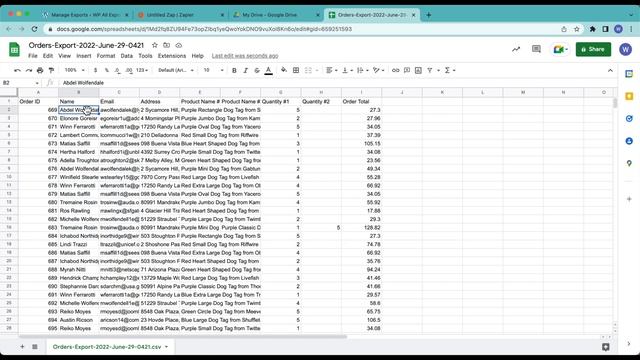Open text rotation dropdown
Screen dimensions: 640x360
point(378,70)
